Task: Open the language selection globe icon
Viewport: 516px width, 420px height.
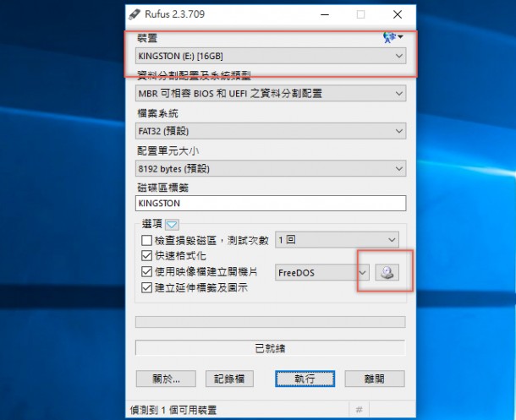Action: click(392, 37)
